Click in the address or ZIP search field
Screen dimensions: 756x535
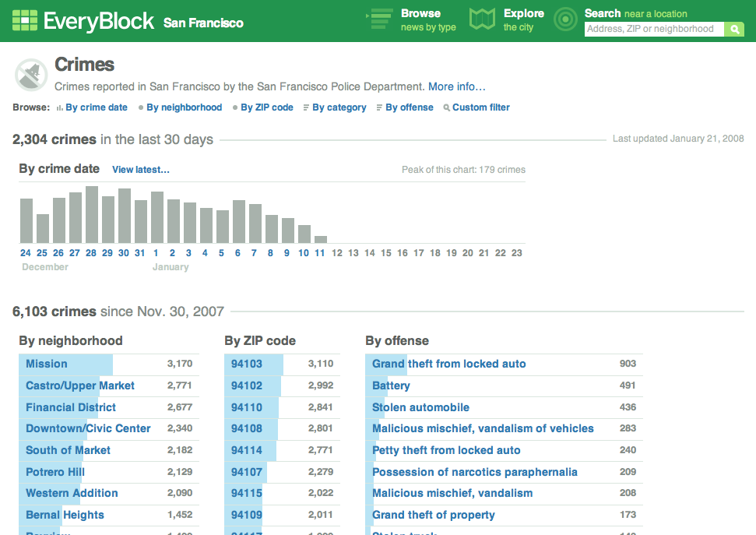653,30
